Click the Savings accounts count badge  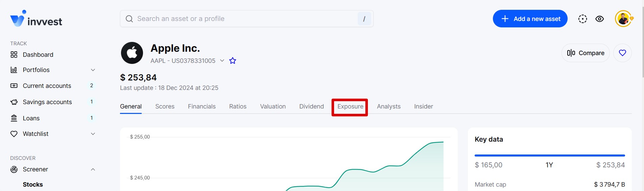(92, 102)
